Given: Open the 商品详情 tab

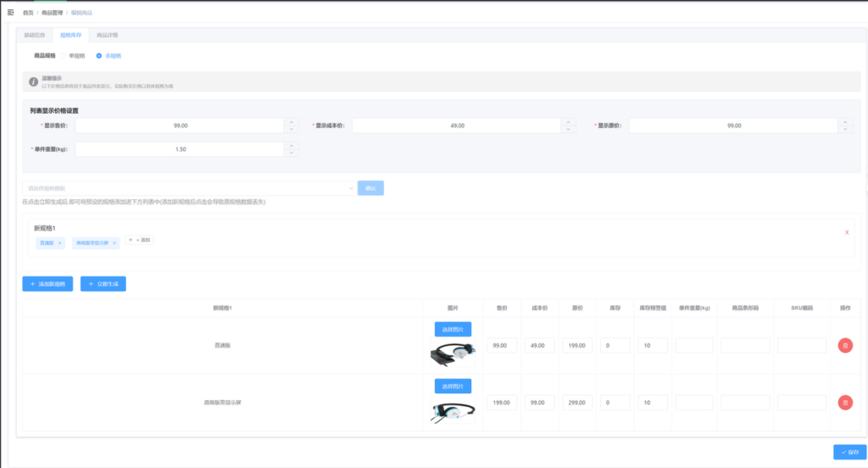Looking at the screenshot, I should [107, 36].
